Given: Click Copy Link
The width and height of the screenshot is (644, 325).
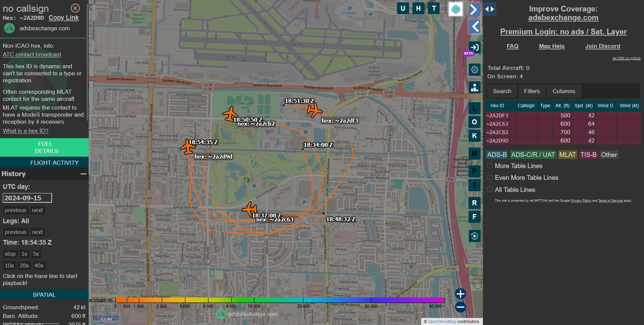Looking at the screenshot, I should (63, 18).
